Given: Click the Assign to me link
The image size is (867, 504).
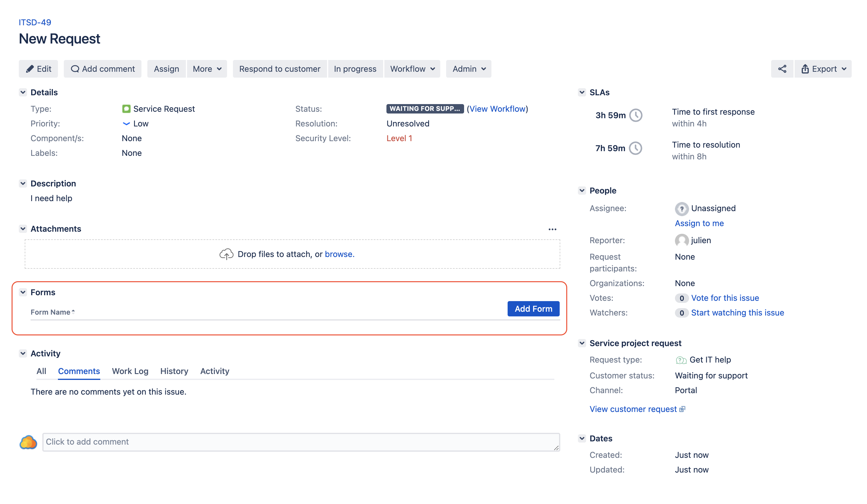Looking at the screenshot, I should 699,223.
